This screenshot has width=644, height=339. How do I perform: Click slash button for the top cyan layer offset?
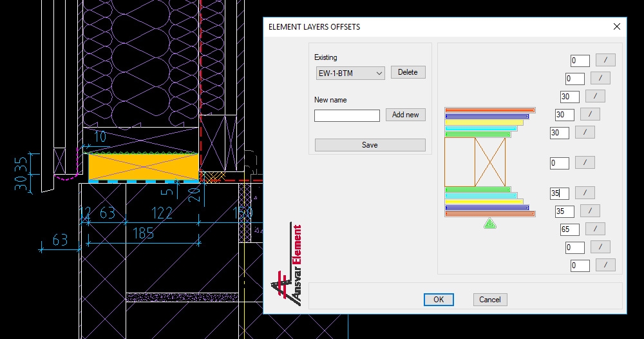click(x=590, y=114)
